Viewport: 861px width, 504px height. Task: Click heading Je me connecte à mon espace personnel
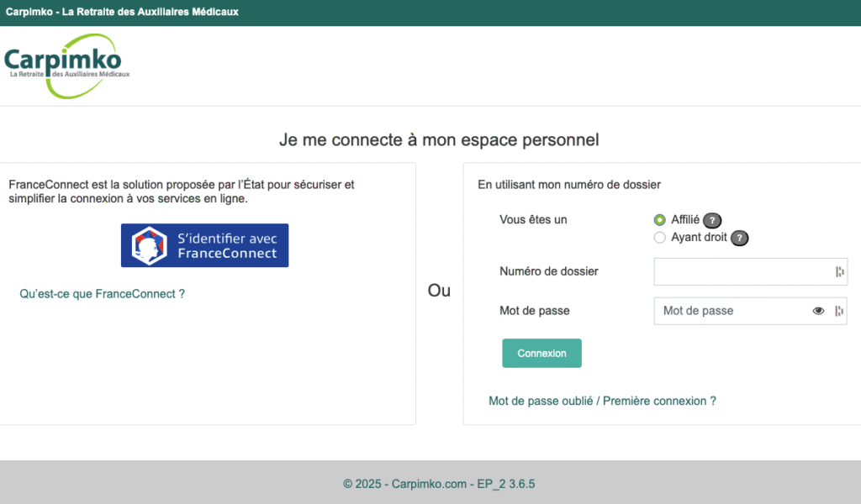click(x=439, y=139)
